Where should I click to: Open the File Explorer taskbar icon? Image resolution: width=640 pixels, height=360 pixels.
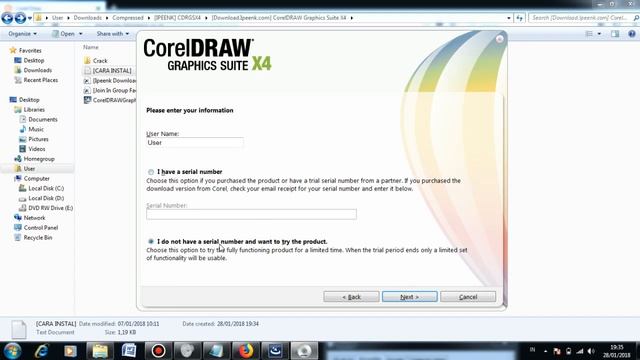(100, 351)
